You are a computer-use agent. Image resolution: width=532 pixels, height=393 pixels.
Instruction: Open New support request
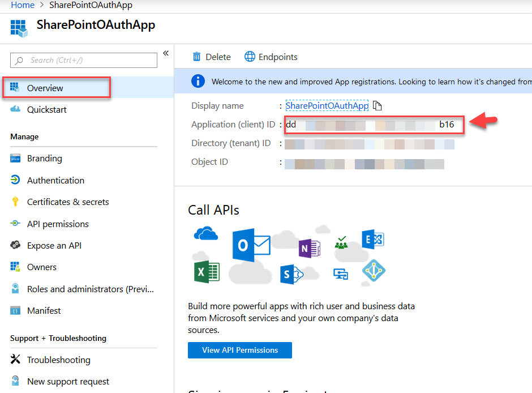point(68,382)
